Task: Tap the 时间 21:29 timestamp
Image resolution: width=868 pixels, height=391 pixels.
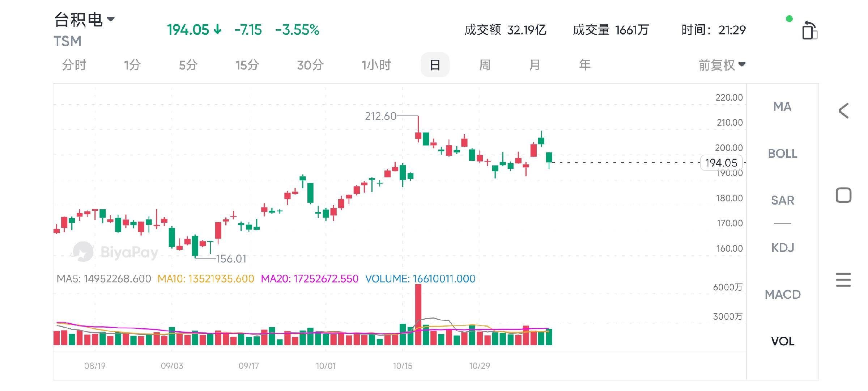Action: (x=714, y=30)
